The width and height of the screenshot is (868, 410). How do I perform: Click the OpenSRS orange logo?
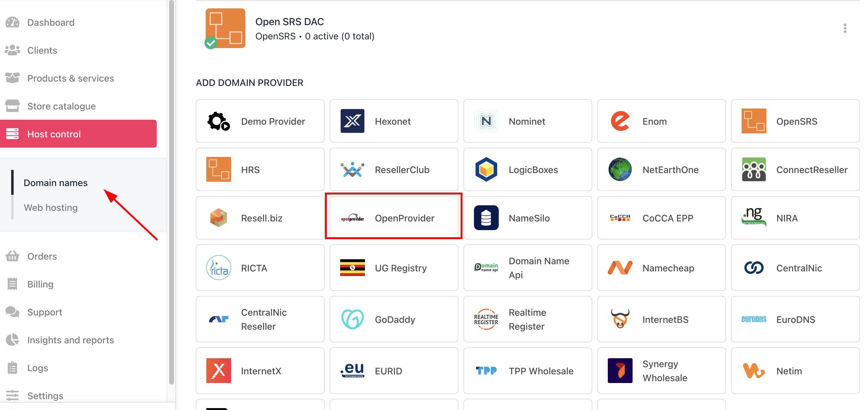(753, 121)
